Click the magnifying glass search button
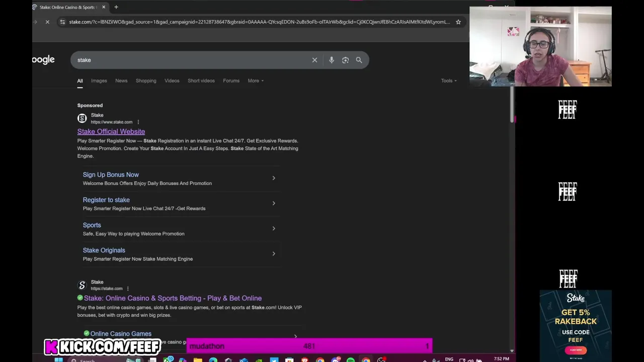 tap(359, 60)
